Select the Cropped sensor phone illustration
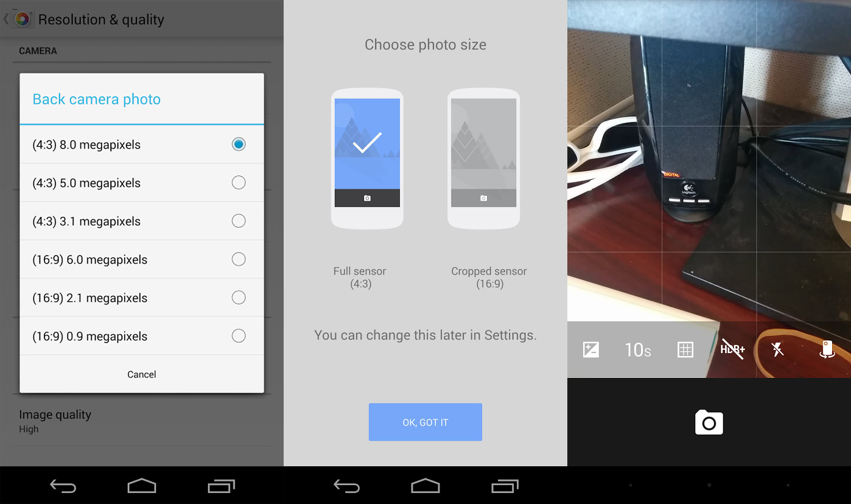This screenshot has width=851, height=504. tap(483, 159)
